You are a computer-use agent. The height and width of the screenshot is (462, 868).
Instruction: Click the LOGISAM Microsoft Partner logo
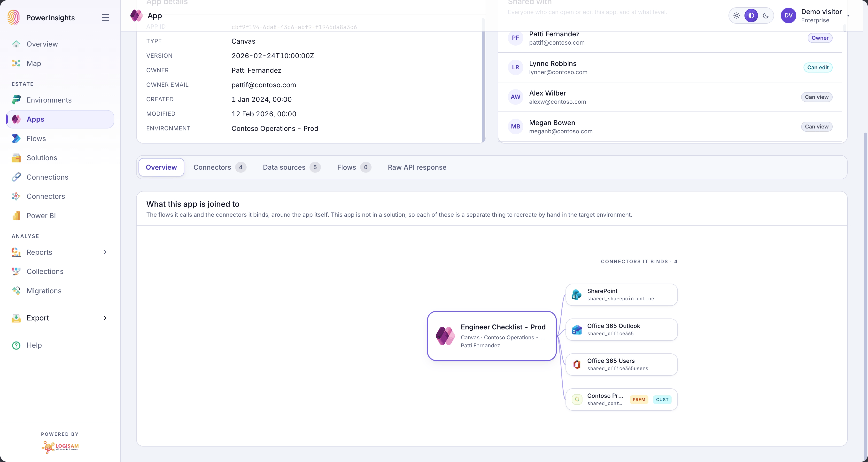click(x=60, y=447)
